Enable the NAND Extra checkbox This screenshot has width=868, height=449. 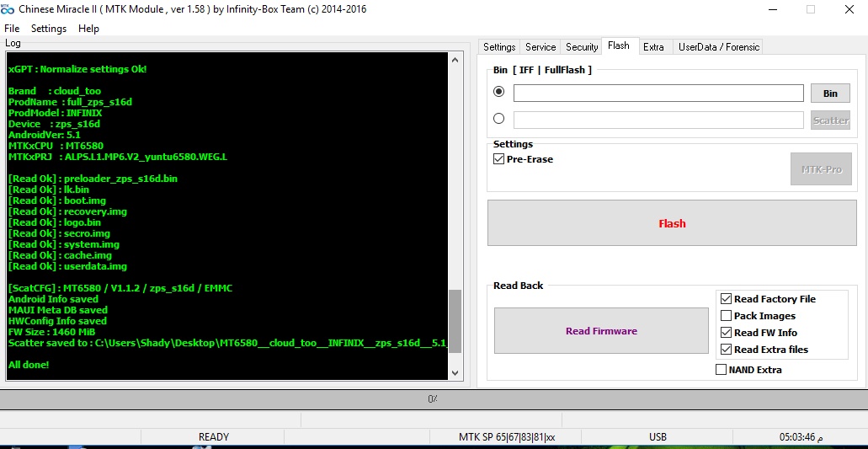(x=721, y=370)
